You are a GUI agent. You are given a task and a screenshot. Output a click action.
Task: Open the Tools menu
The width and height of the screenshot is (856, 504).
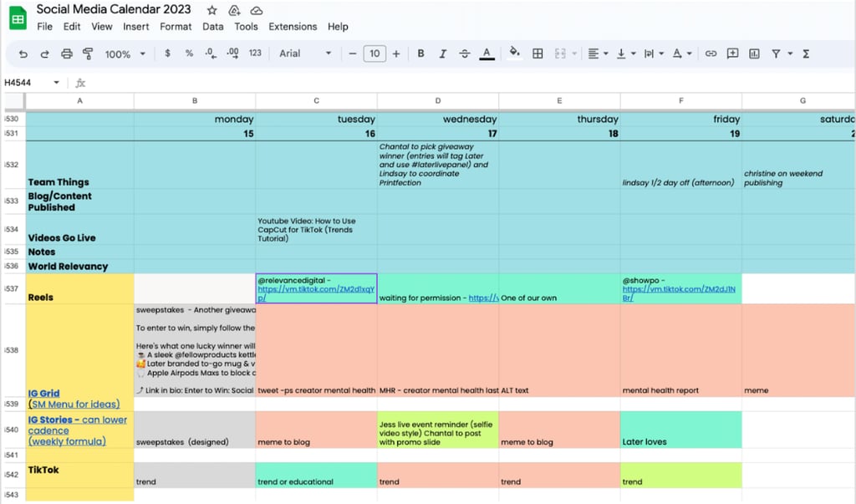pos(247,26)
